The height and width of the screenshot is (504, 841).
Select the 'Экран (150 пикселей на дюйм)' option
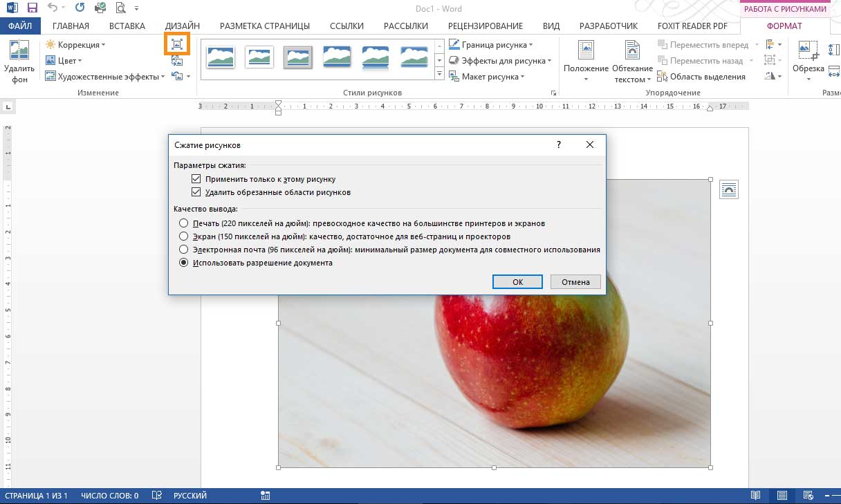tap(183, 236)
